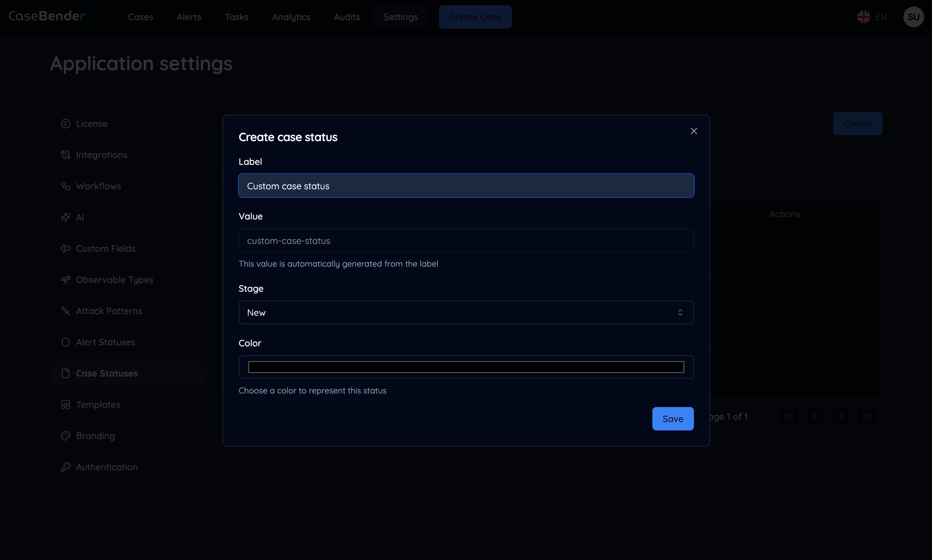This screenshot has height=560, width=932.
Task: Click the Attack Patterns icon
Action: (66, 311)
